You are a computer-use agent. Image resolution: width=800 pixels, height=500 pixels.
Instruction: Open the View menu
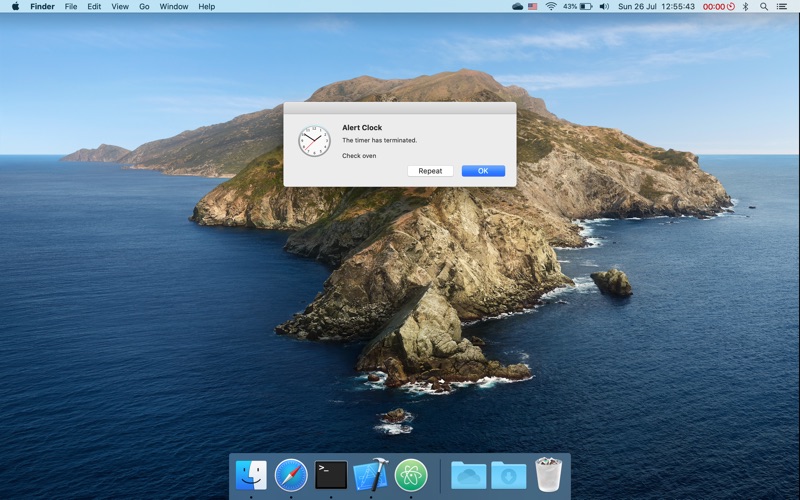(120, 7)
